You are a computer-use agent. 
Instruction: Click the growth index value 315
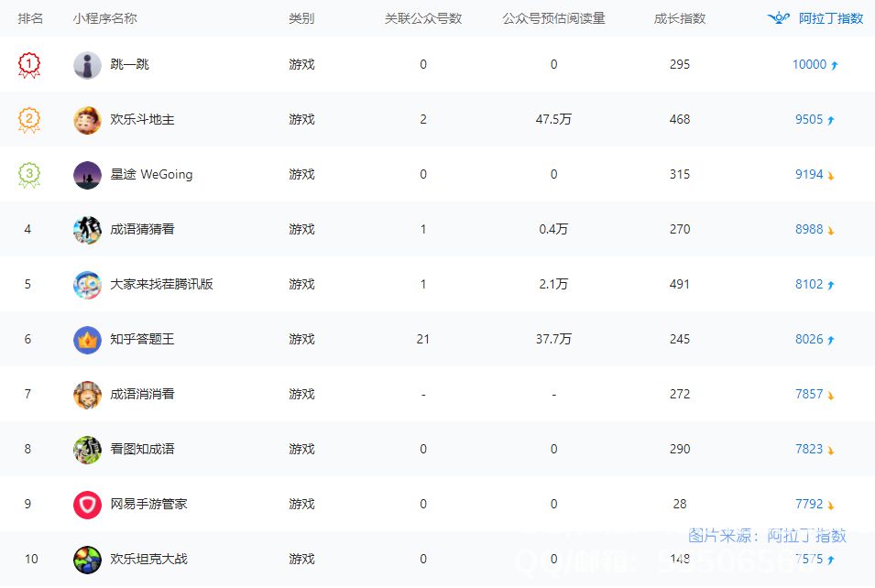[x=680, y=174]
